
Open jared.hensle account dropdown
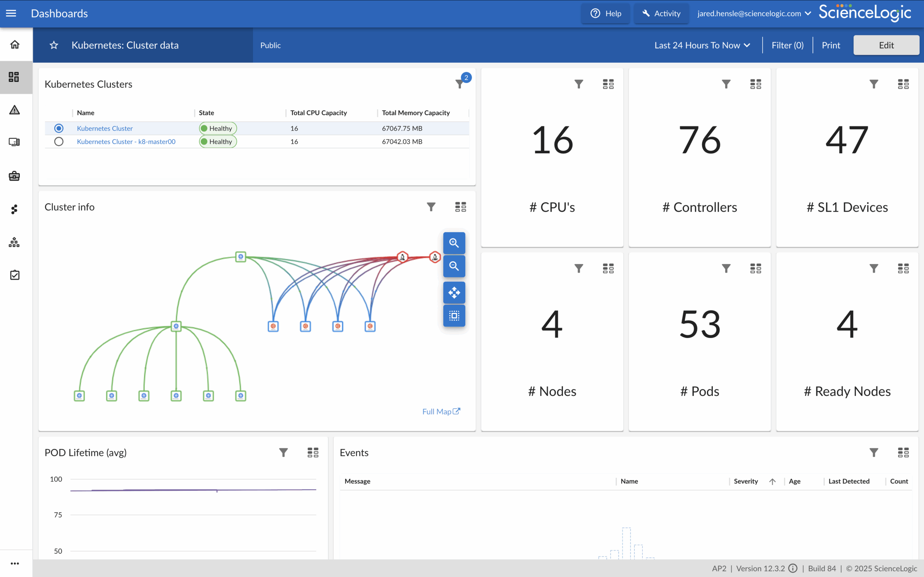point(754,13)
